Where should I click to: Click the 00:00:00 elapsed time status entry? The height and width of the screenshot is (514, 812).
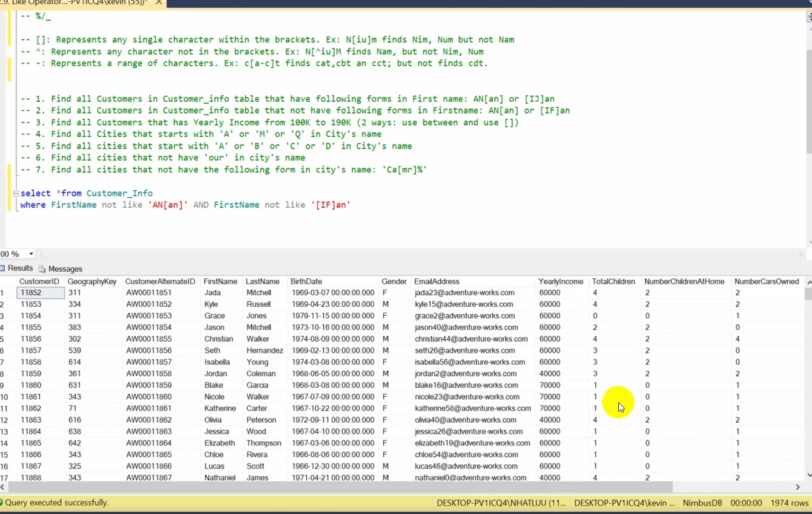click(746, 503)
